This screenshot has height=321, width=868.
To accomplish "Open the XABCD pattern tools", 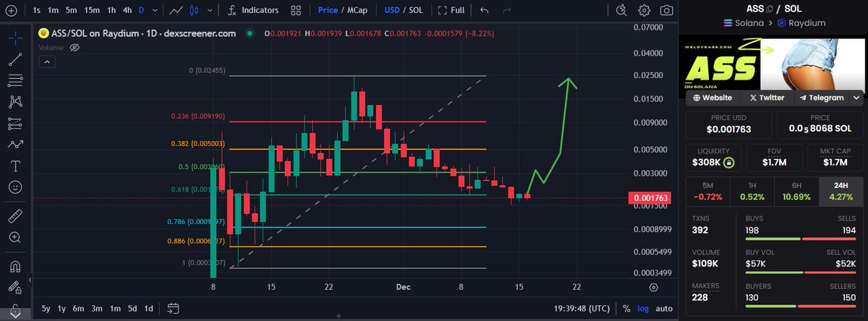I will tap(15, 102).
